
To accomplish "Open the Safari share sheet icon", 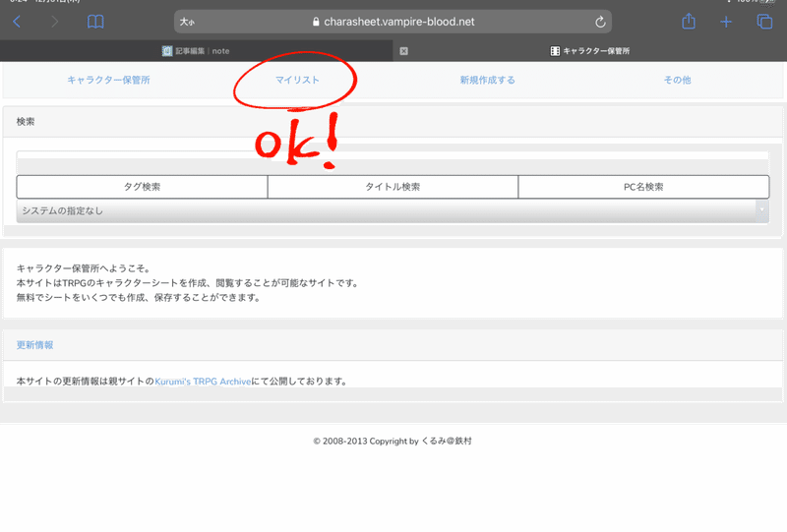I will (x=688, y=21).
